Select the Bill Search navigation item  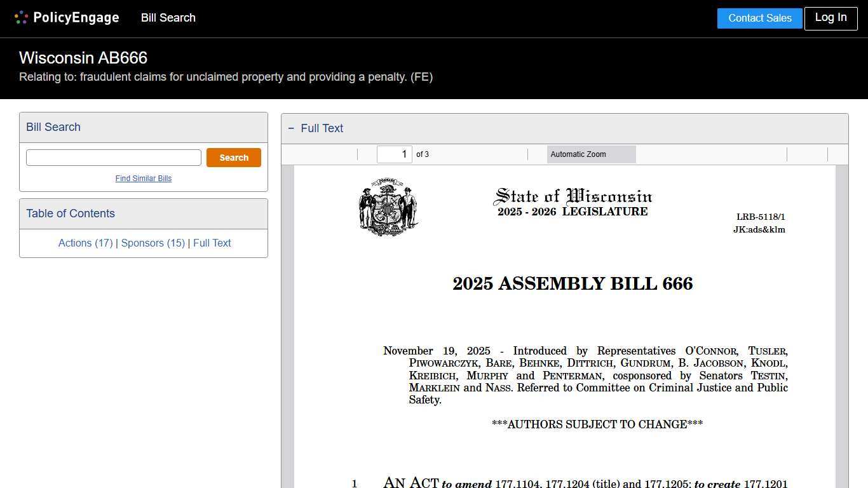[x=168, y=18]
